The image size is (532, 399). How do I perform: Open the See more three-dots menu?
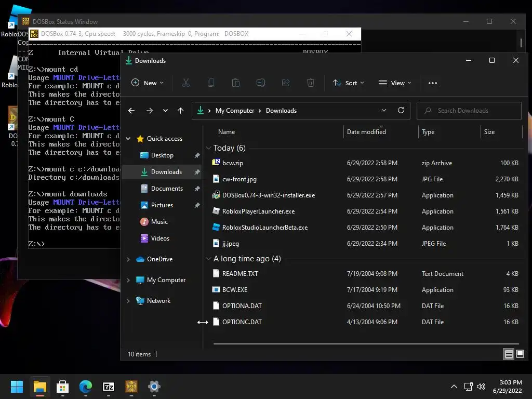coord(433,83)
